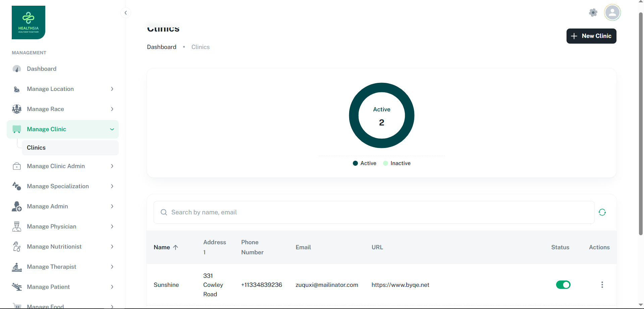Go to Dashboard breadcrumb link

[161, 47]
